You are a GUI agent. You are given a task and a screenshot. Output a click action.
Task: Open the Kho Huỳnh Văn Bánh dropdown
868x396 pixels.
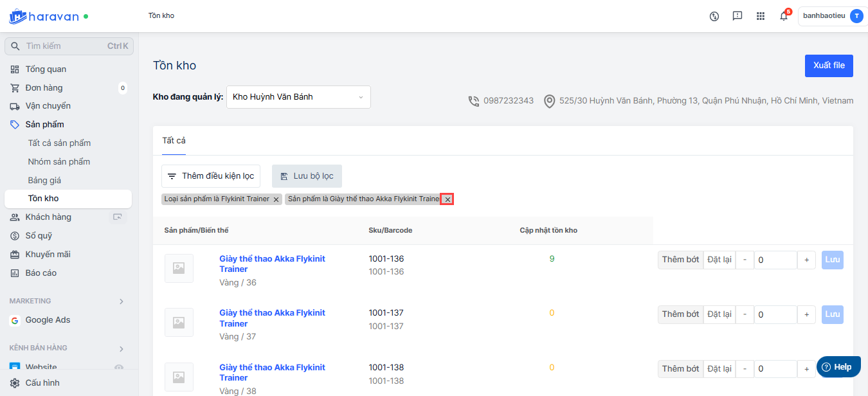coord(298,97)
